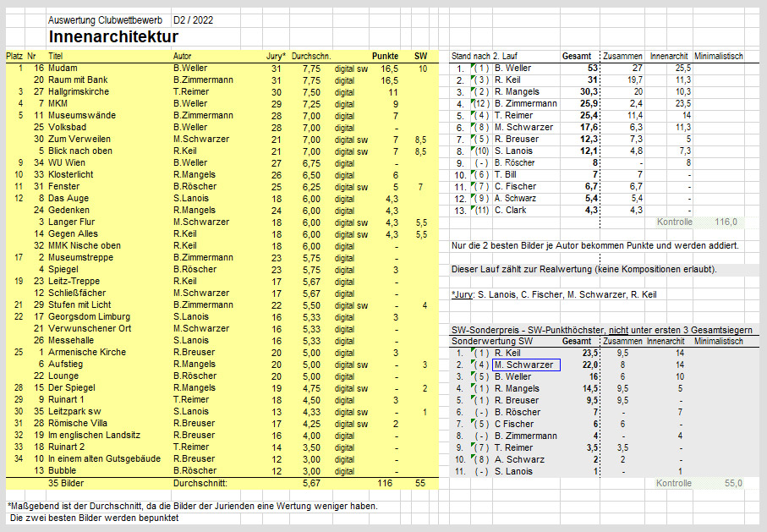
Task: Click the 'Die zwei besten Bilder werden bepunktet' note
Action: [x=94, y=518]
